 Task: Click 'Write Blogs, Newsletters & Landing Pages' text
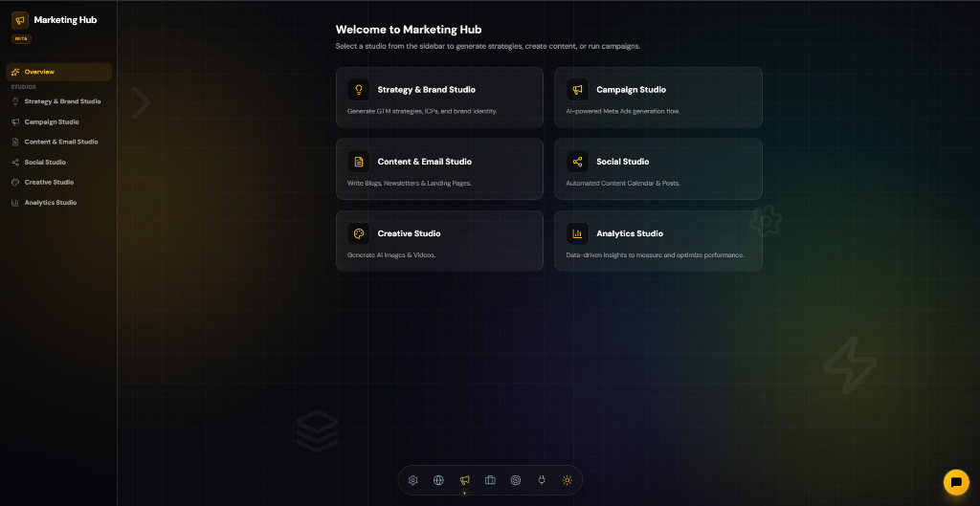pyautogui.click(x=410, y=183)
